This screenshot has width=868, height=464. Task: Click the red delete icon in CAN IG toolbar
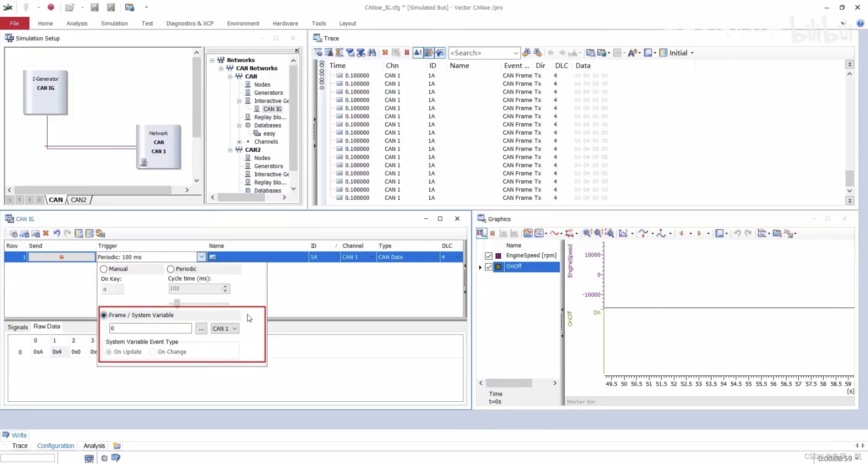(46, 233)
